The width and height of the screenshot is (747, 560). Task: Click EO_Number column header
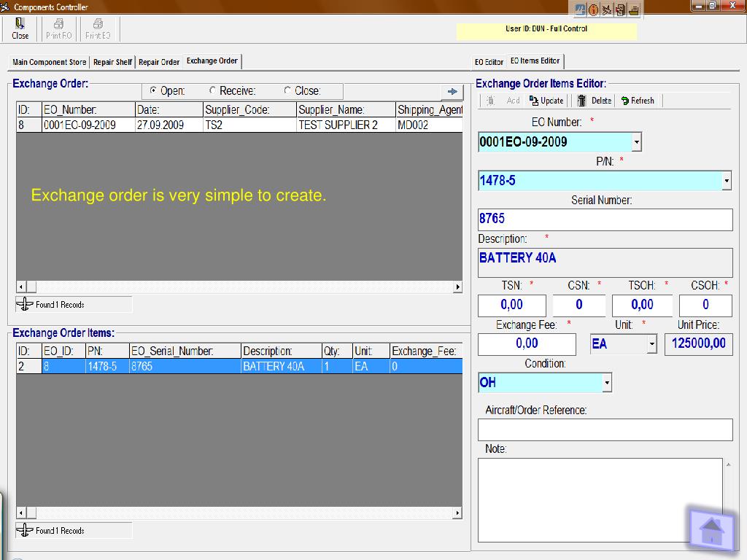pos(88,109)
